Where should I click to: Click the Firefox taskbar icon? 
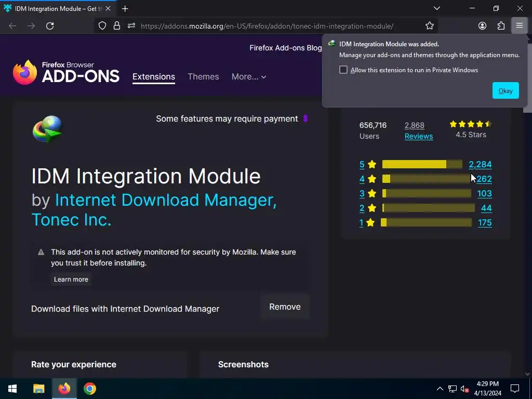tap(64, 389)
